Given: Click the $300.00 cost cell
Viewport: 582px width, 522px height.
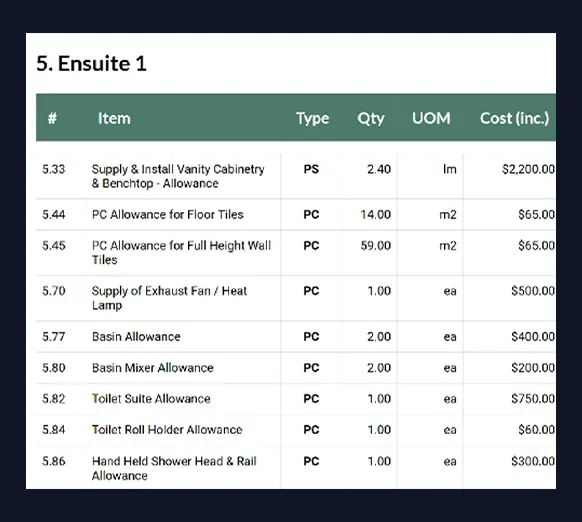Looking at the screenshot, I should [533, 461].
